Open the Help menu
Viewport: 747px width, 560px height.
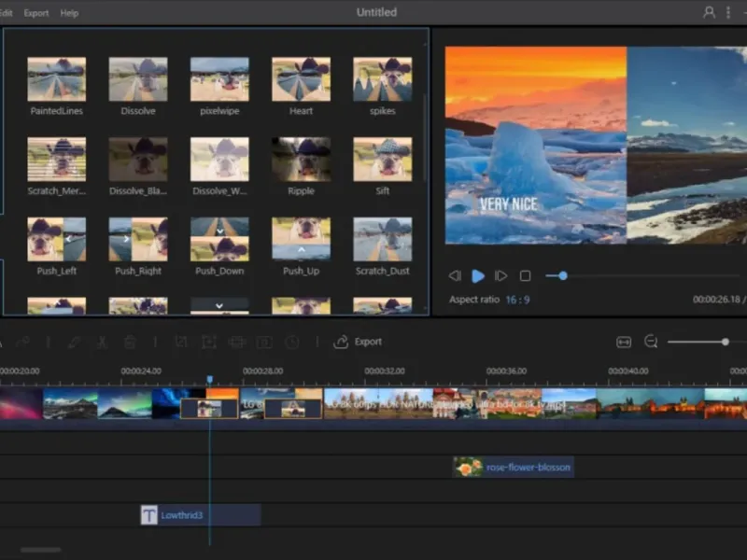pos(69,13)
